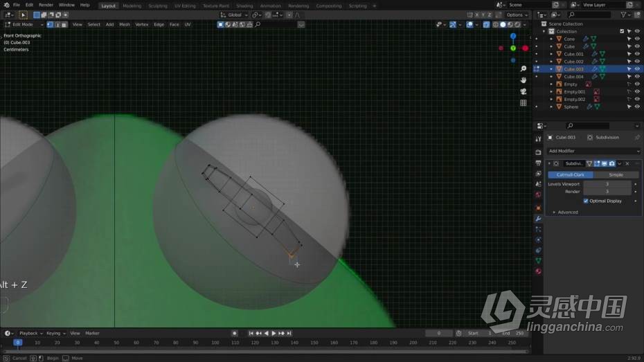The image size is (644, 362).
Task: Open the Playback timeline menu
Action: coord(30,333)
